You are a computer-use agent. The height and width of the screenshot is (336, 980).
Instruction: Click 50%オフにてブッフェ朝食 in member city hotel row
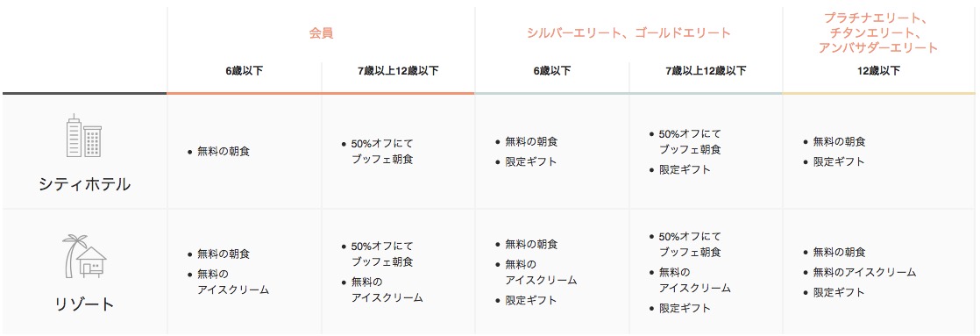pyautogui.click(x=382, y=152)
